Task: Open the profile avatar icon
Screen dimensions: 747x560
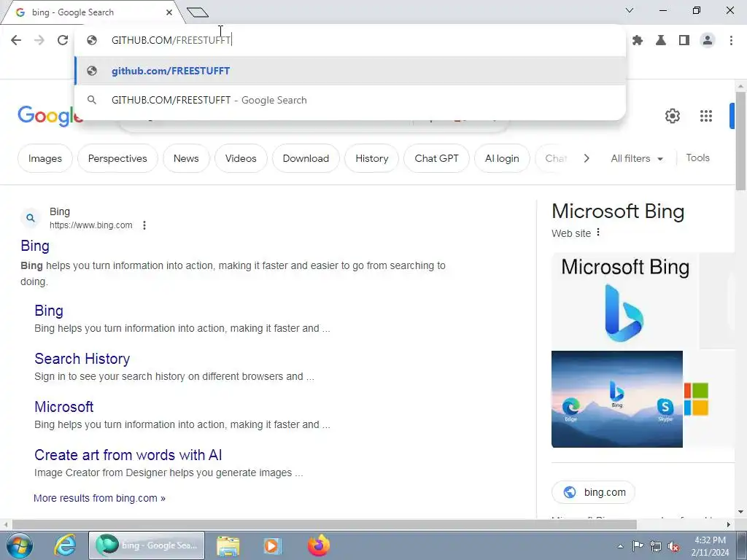Action: tap(708, 41)
